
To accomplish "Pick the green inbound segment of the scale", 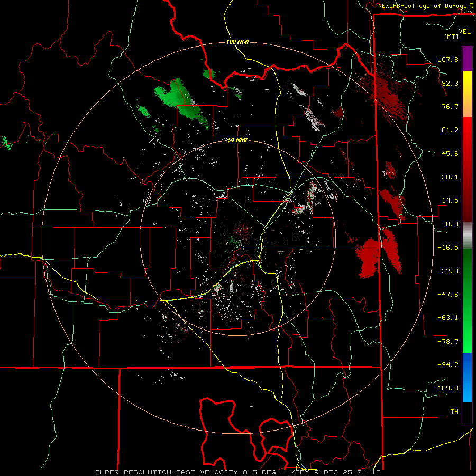I will (x=467, y=300).
